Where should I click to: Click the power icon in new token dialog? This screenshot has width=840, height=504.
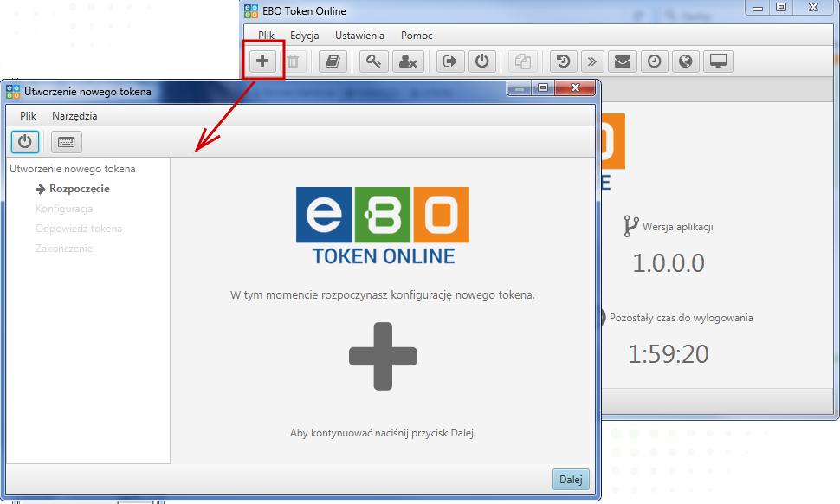point(24,141)
